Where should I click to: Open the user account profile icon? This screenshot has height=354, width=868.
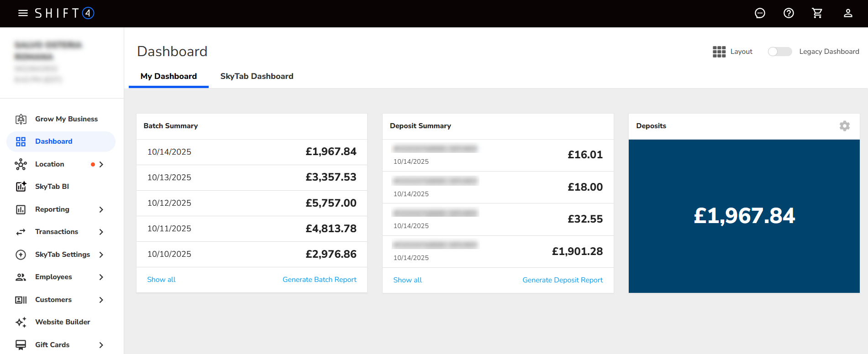pyautogui.click(x=848, y=13)
